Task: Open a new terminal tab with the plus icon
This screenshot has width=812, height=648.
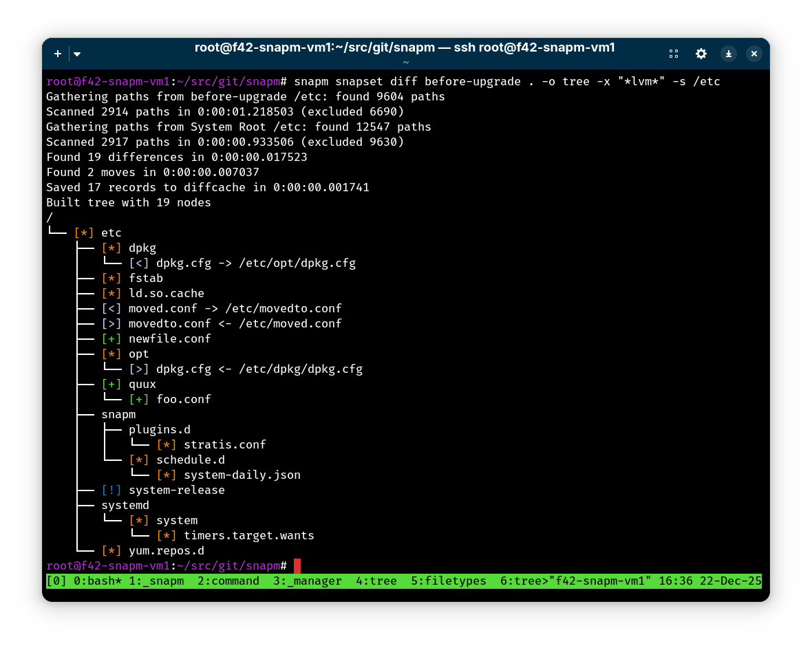Action: coord(58,54)
